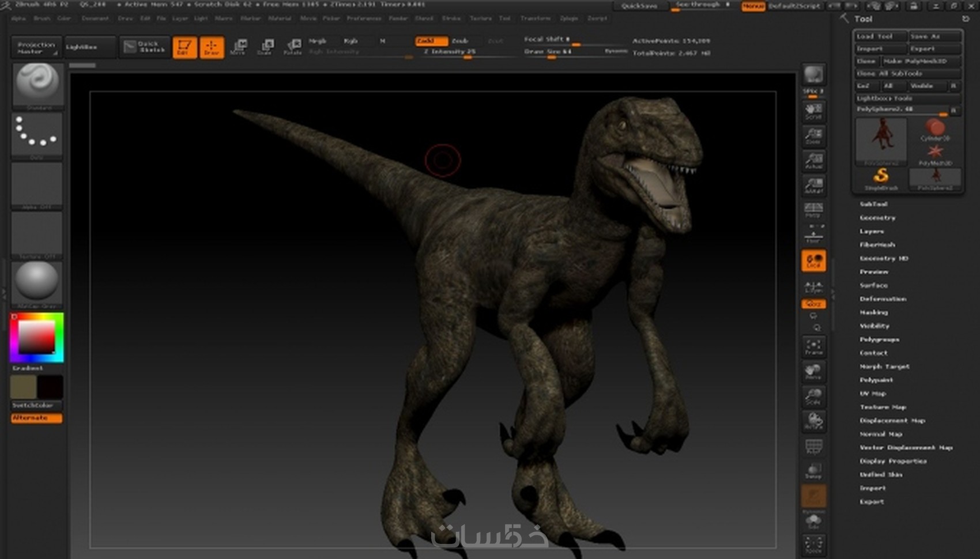Click the Zoom canvas navigation icon
The height and width of the screenshot is (559, 980).
pyautogui.click(x=813, y=136)
